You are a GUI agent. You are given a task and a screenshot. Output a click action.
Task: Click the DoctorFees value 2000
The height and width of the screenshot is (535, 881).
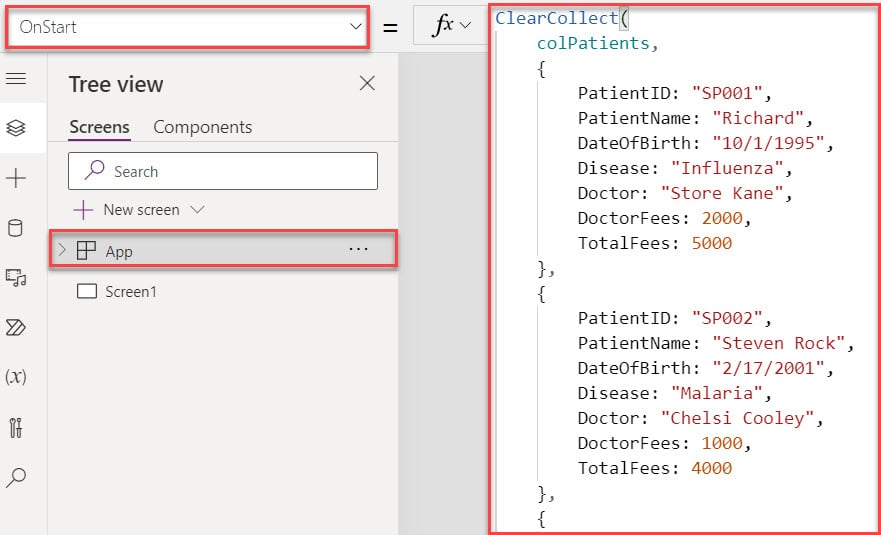[x=721, y=218]
